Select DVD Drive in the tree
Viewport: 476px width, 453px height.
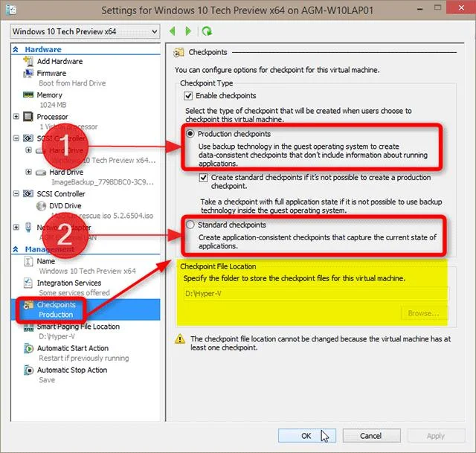(x=65, y=206)
